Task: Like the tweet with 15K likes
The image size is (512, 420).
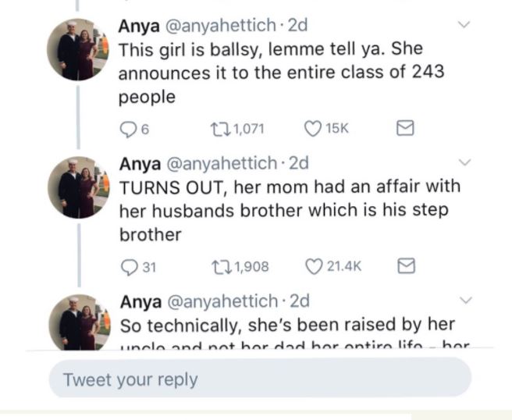Action: pyautogui.click(x=312, y=129)
